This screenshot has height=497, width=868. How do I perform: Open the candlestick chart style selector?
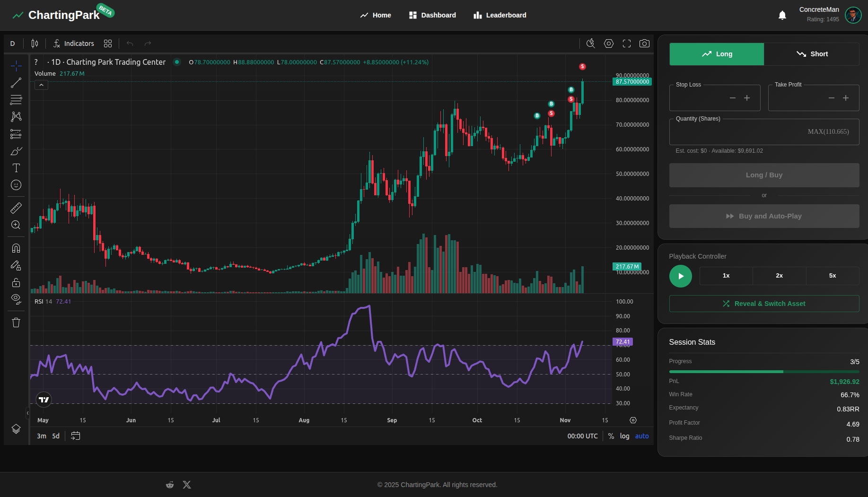click(x=35, y=44)
